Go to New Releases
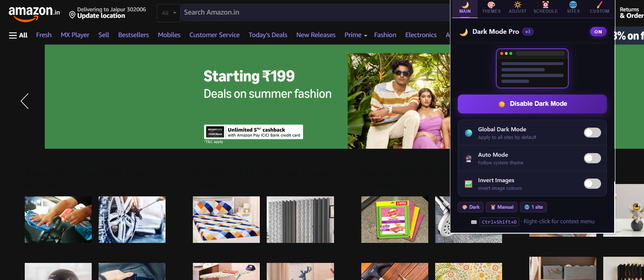The width and height of the screenshot is (644, 280). click(x=316, y=35)
